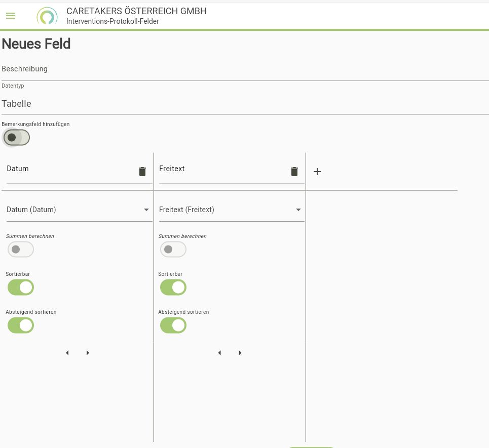Delete the Freitext column
The width and height of the screenshot is (489, 448).
click(294, 172)
